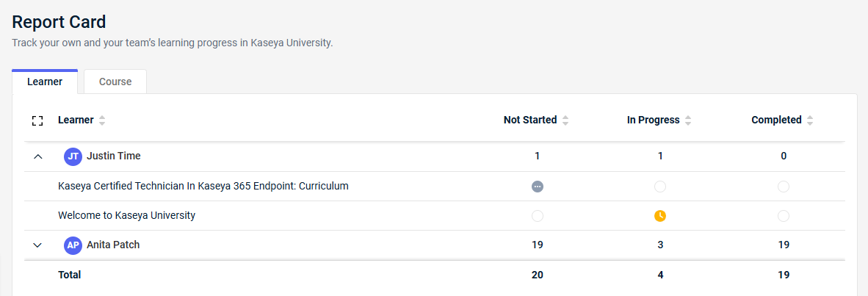The image size is (868, 296).
Task: Click the JT avatar for Justin Time
Action: click(x=73, y=156)
